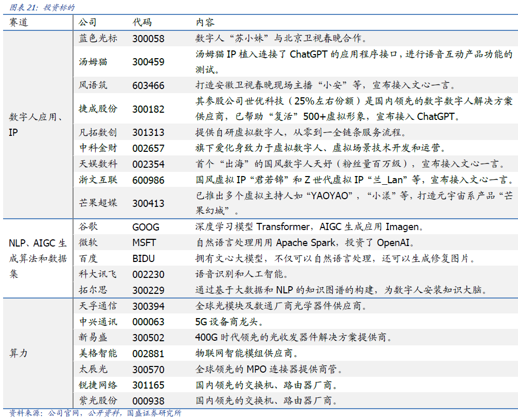The height and width of the screenshot is (420, 518).
Task: Click the company name 中兴通讯
Action: 98,322
